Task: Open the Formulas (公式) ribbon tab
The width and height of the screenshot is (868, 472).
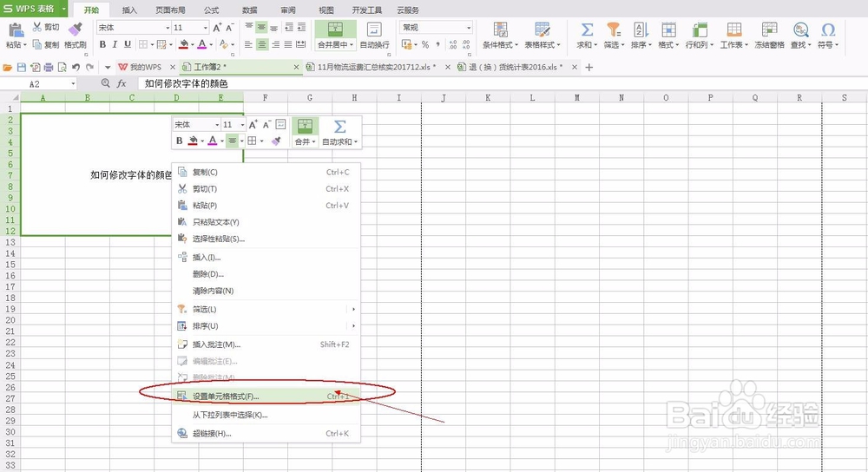Action: click(212, 10)
